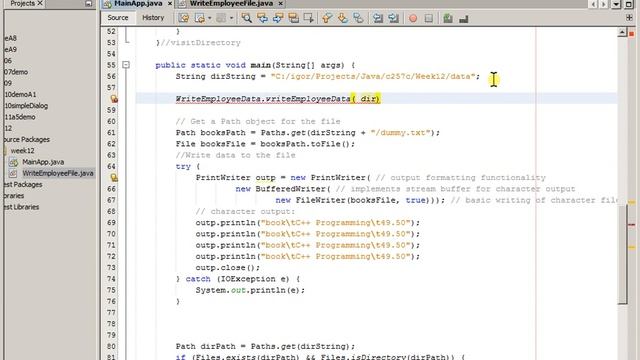
Task: Select the Projects panel tab
Action: point(22,3)
